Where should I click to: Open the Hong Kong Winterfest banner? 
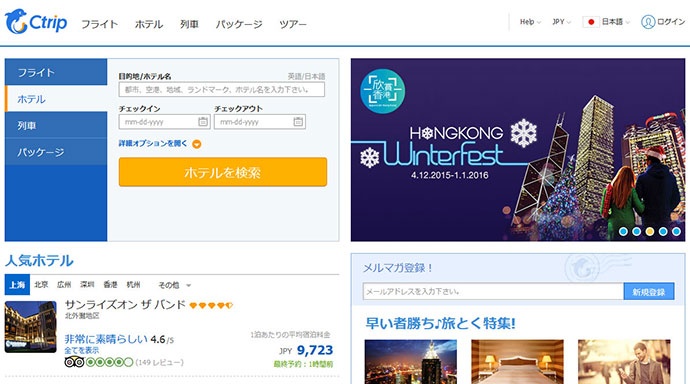[518, 150]
